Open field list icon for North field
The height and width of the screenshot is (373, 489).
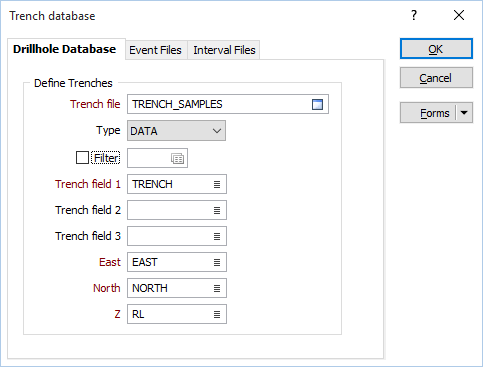pyautogui.click(x=217, y=288)
